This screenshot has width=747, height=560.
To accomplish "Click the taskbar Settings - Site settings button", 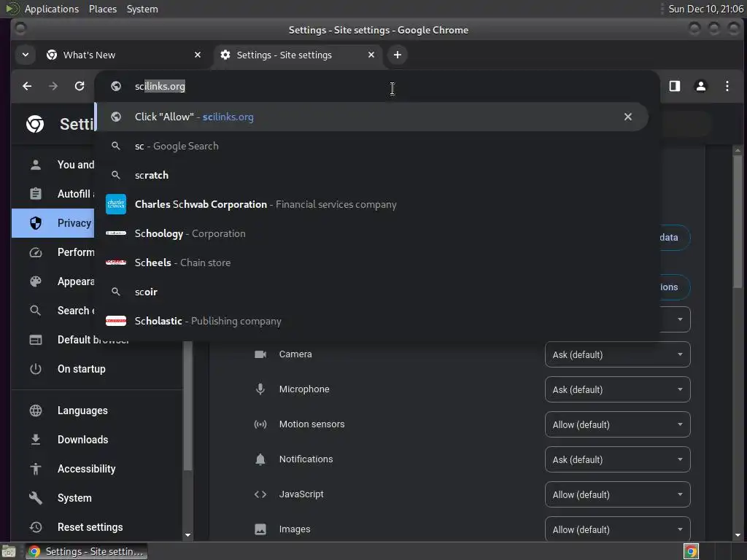I will [x=86, y=551].
